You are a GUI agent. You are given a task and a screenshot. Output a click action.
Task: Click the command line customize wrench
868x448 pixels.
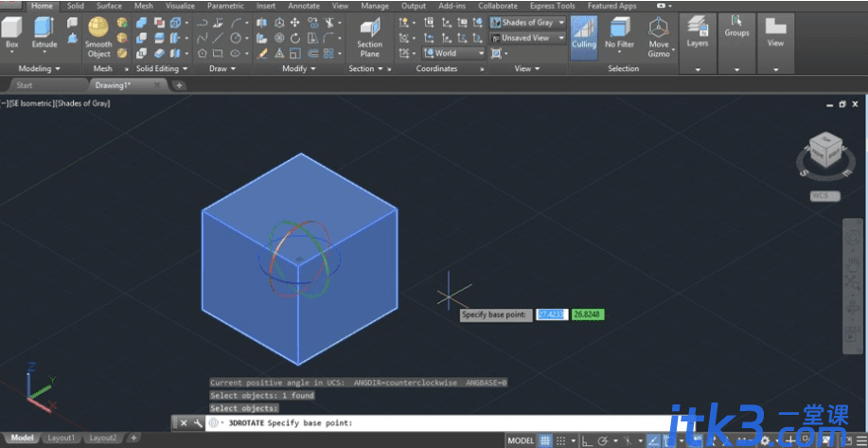pos(198,423)
